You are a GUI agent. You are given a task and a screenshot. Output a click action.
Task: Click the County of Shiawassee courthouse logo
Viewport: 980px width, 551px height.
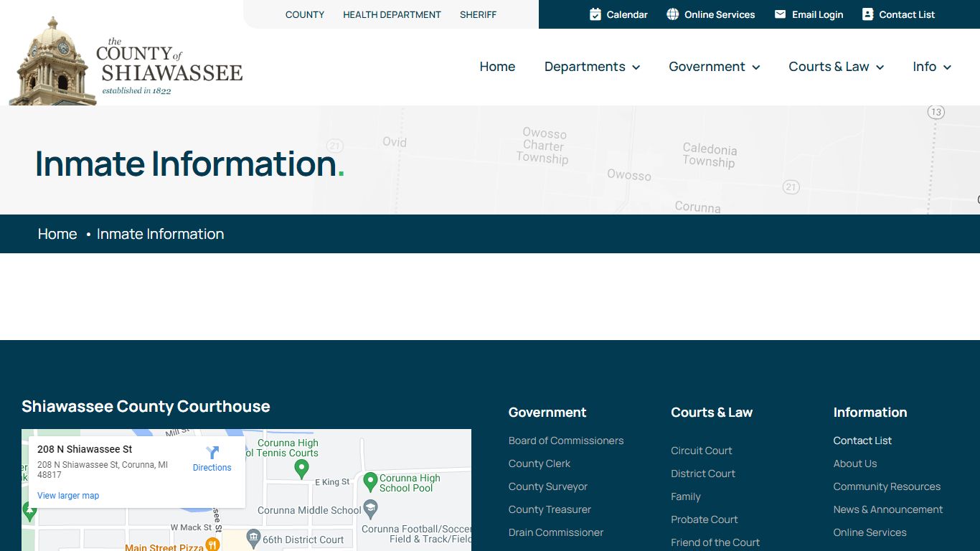click(126, 62)
